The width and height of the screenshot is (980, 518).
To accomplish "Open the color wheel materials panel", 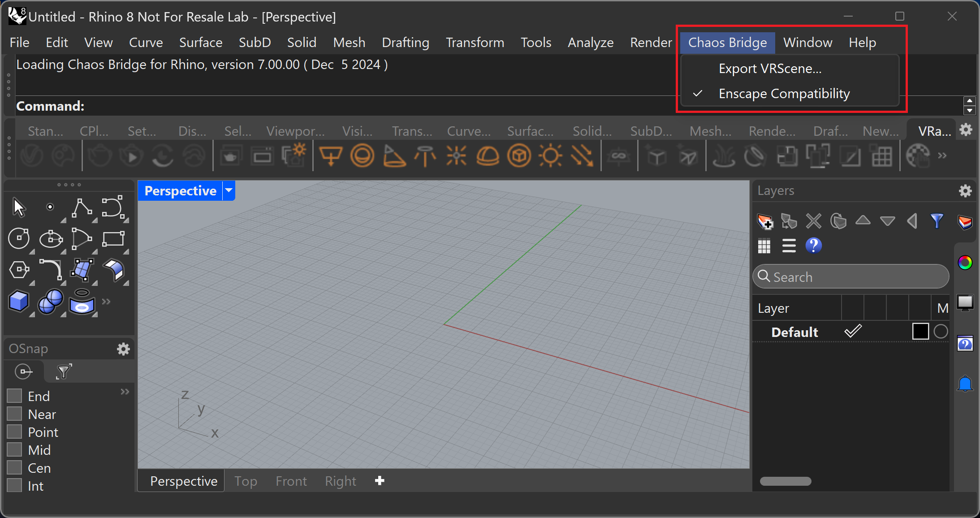I will (x=965, y=263).
